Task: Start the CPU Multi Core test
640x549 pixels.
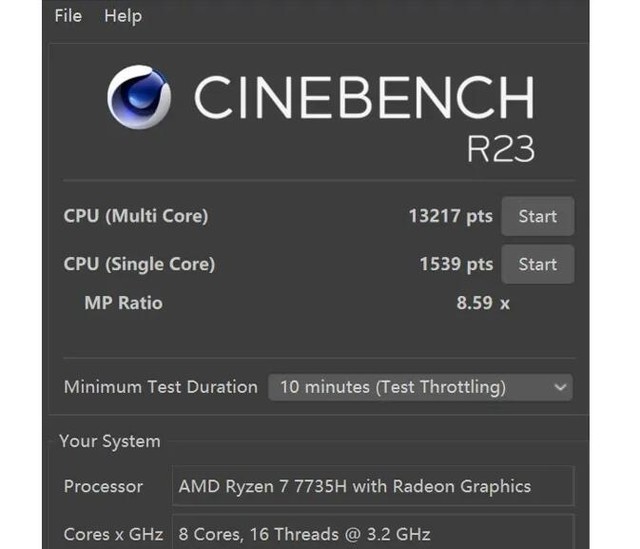Action: (537, 216)
